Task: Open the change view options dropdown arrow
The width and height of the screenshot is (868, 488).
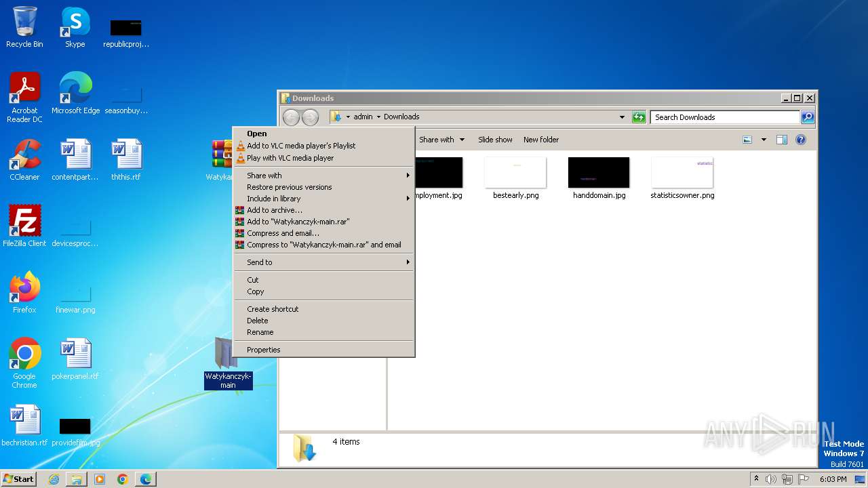Action: [764, 140]
